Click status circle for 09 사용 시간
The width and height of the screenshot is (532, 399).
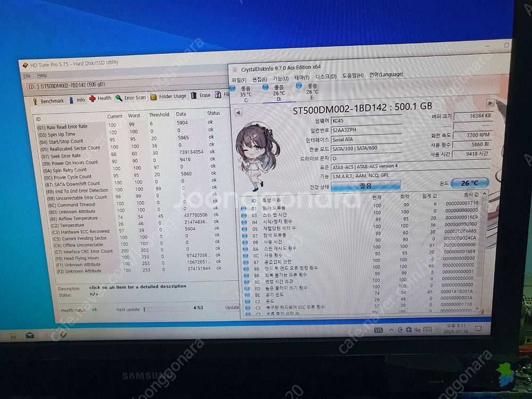(245, 243)
